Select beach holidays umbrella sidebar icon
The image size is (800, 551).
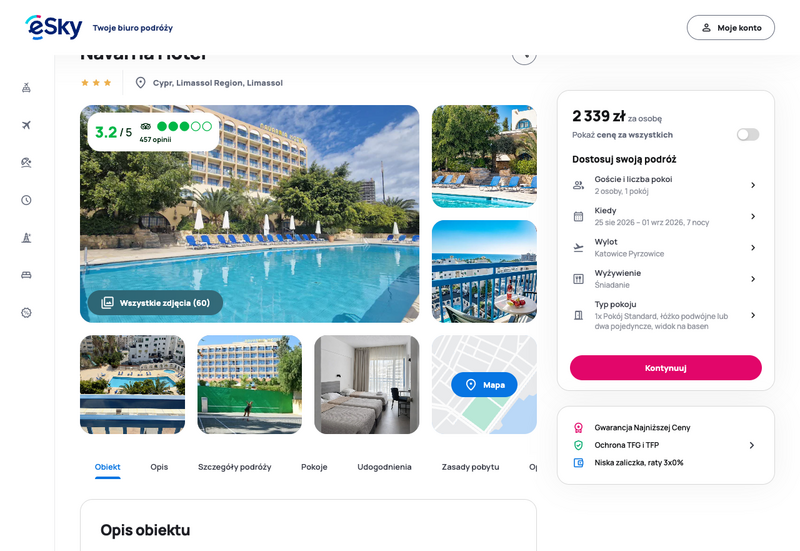(x=27, y=163)
